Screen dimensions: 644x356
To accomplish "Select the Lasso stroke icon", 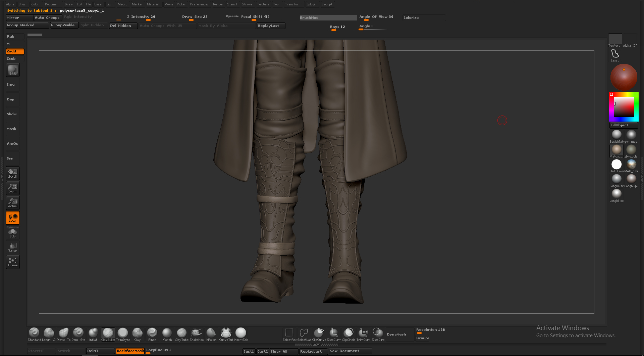I will 615,55.
